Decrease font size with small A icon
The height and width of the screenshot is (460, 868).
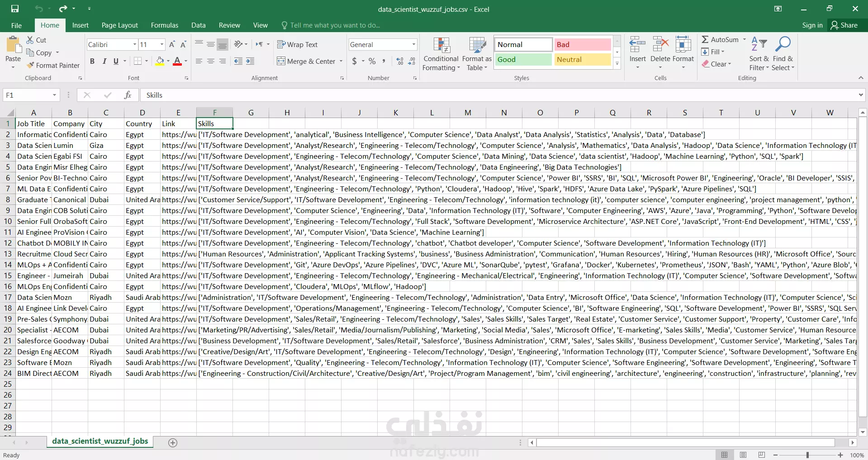183,44
